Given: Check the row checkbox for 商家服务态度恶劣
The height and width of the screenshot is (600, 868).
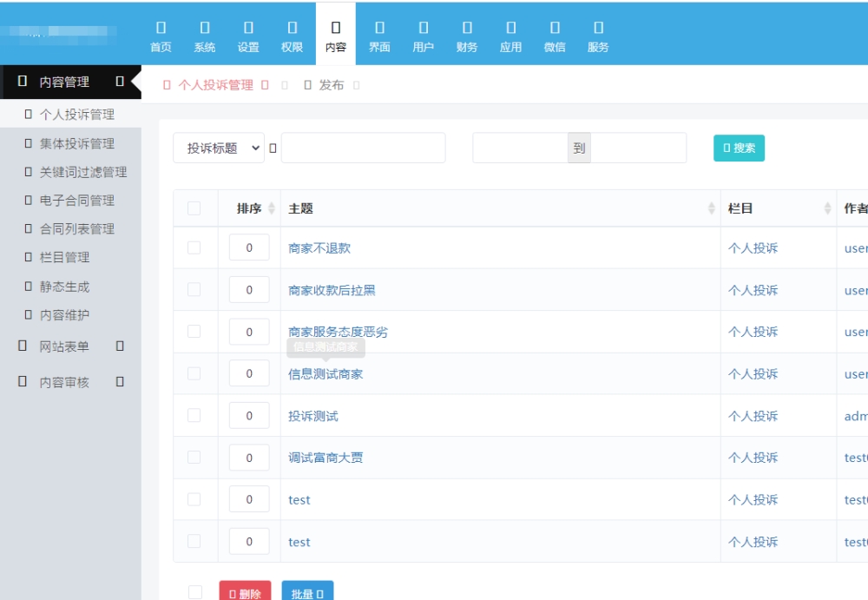Looking at the screenshot, I should [x=194, y=332].
